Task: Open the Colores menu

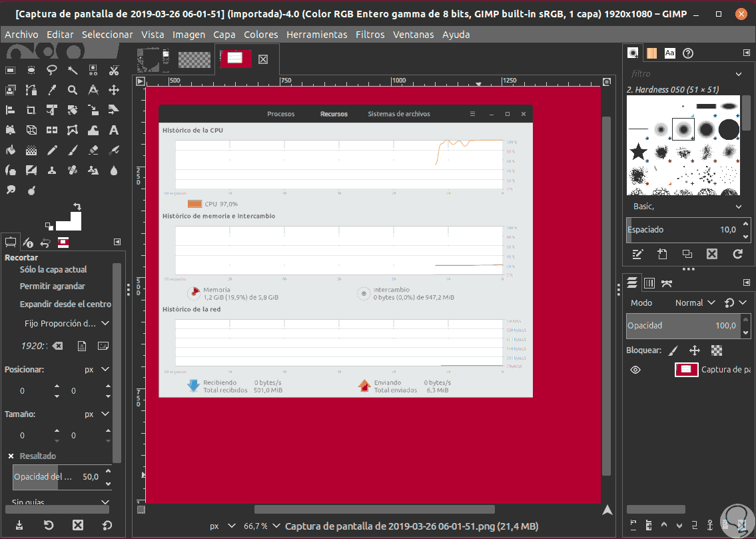Action: point(261,35)
